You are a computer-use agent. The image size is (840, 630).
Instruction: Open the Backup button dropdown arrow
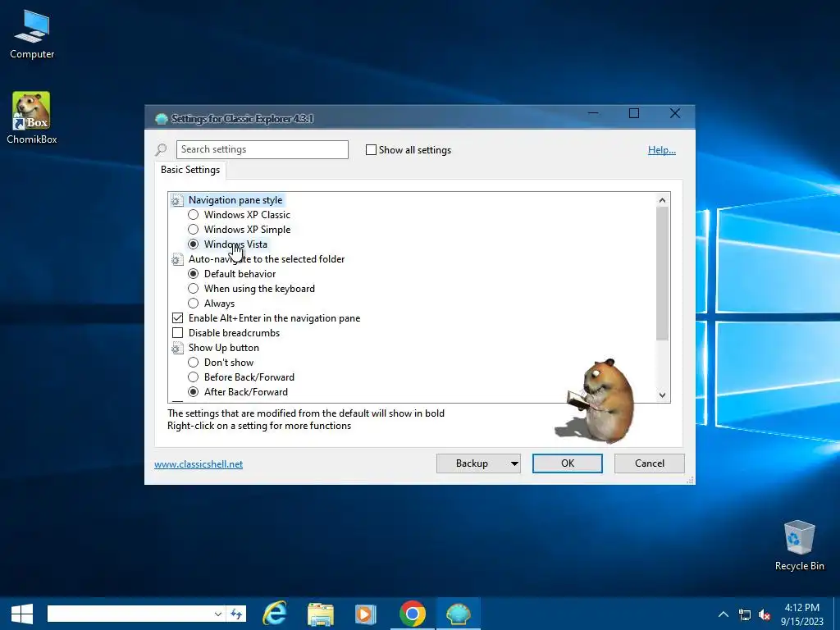514,464
